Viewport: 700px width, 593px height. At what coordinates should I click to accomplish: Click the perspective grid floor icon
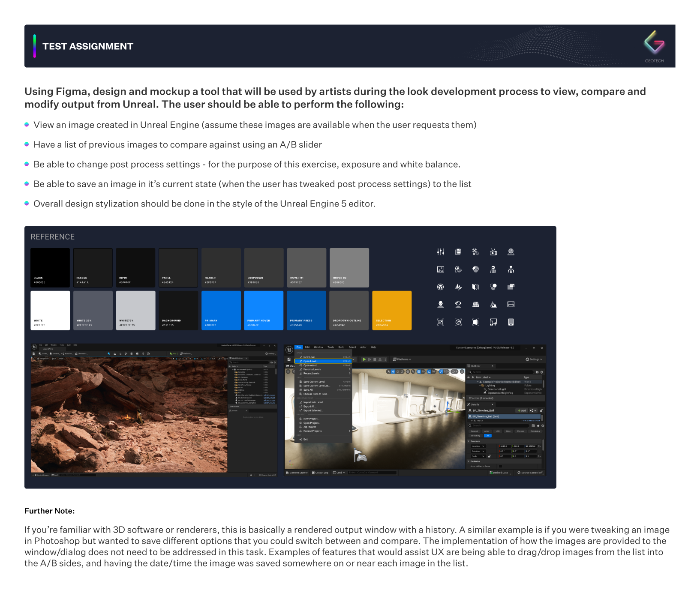point(476,305)
